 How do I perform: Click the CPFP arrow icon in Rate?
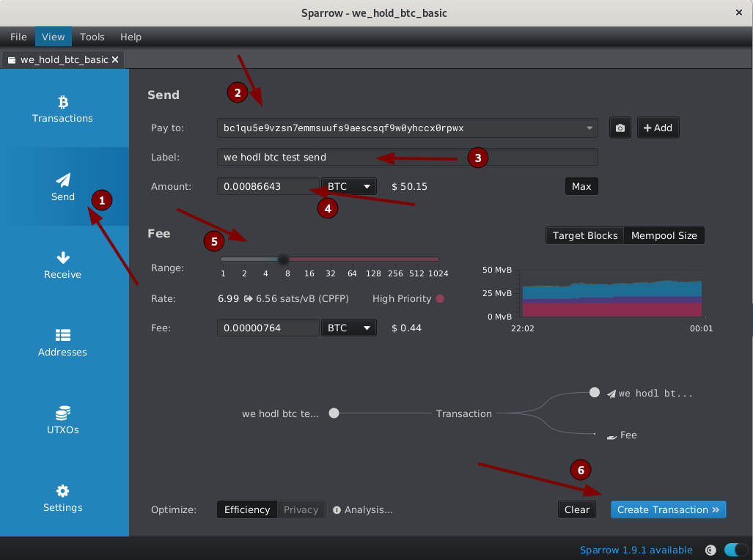[x=248, y=299]
